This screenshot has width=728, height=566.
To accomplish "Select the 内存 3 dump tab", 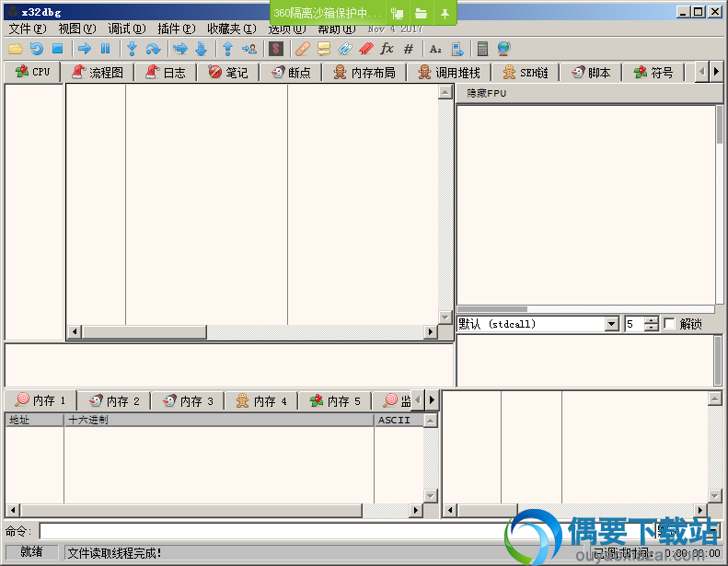I will tap(188, 400).
